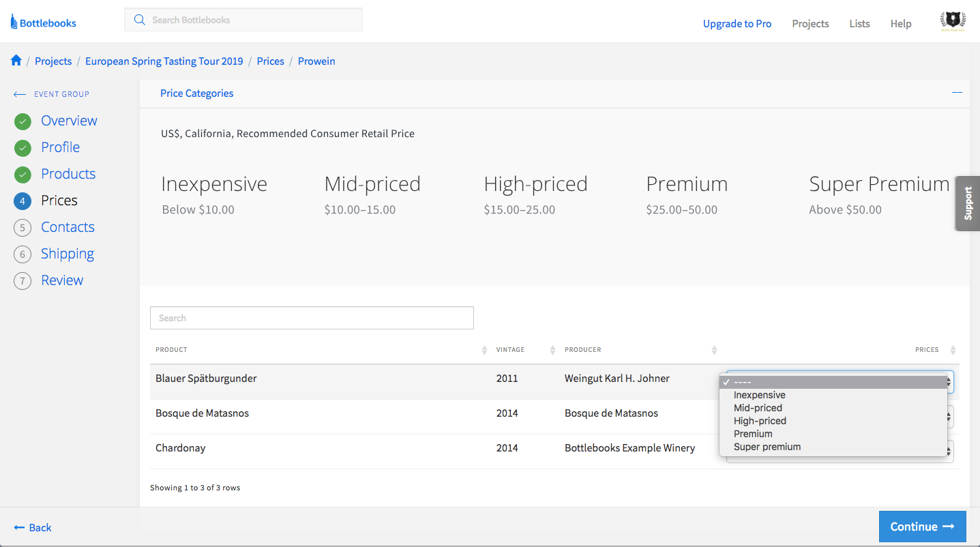The image size is (980, 547).
Task: Click the step 4 circle for Prices
Action: pyautogui.click(x=23, y=201)
